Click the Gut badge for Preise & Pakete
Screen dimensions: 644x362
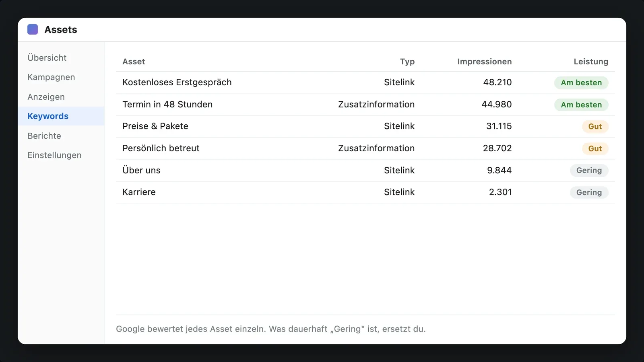[x=595, y=126]
